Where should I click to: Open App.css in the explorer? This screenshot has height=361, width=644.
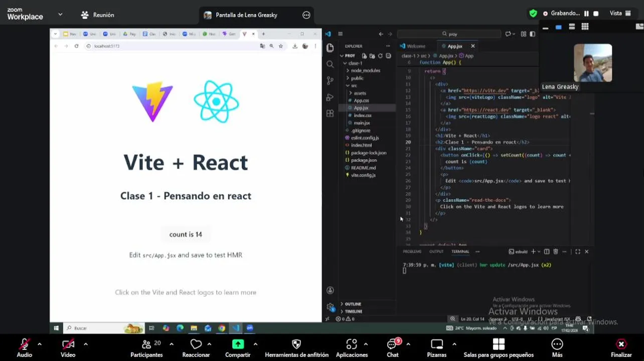361,100
